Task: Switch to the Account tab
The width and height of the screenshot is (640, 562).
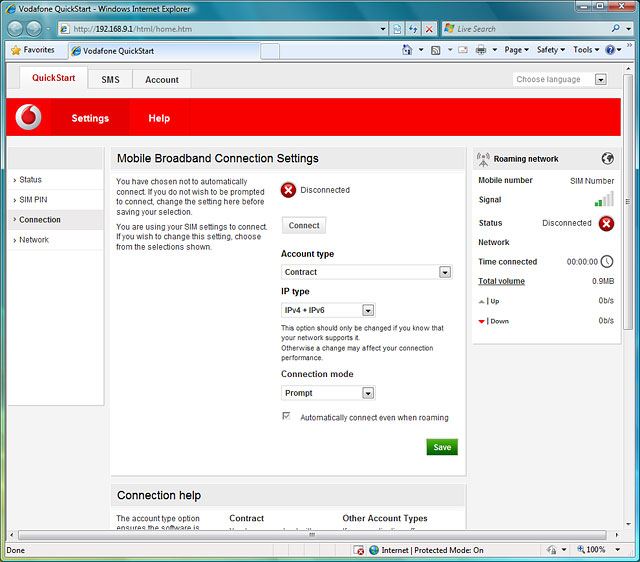Action: tap(162, 80)
